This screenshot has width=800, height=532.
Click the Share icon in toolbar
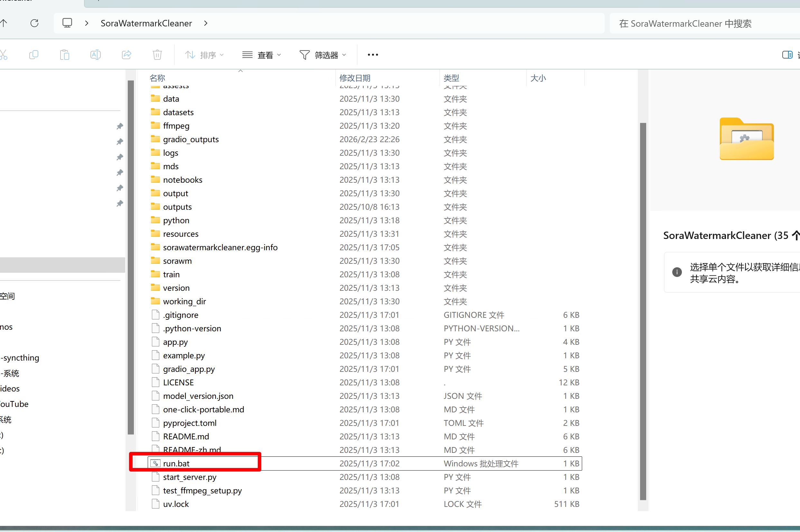click(126, 55)
